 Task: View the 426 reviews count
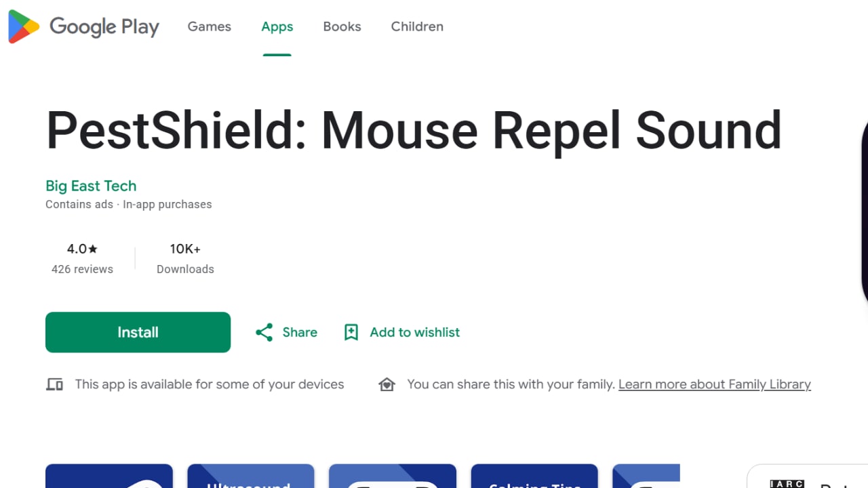82,269
